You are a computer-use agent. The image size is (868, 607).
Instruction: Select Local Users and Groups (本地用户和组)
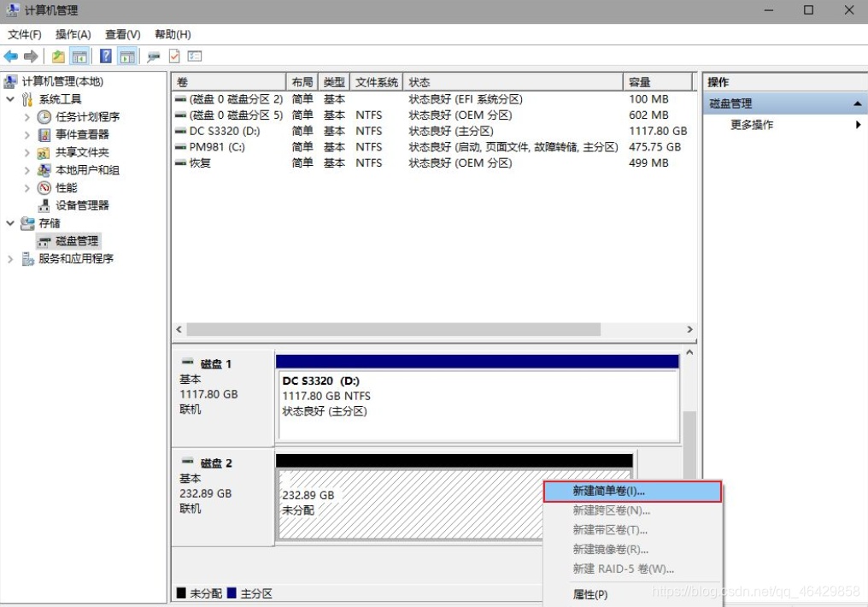(x=87, y=170)
